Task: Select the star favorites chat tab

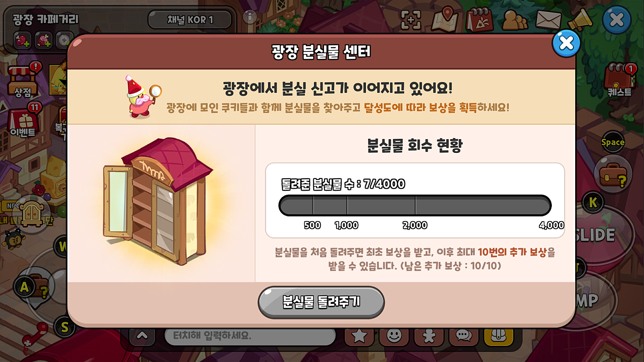Action: click(x=359, y=335)
